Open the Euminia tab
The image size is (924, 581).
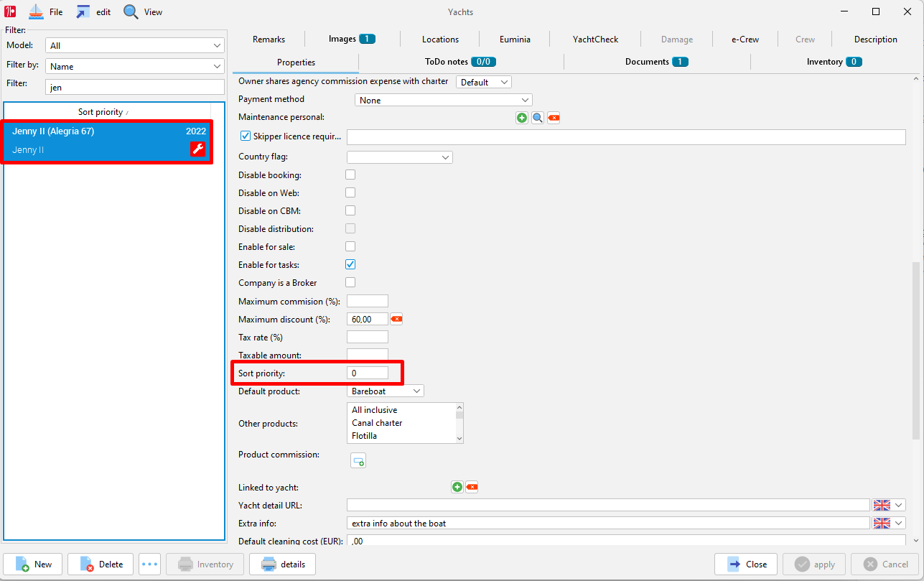[x=515, y=39]
